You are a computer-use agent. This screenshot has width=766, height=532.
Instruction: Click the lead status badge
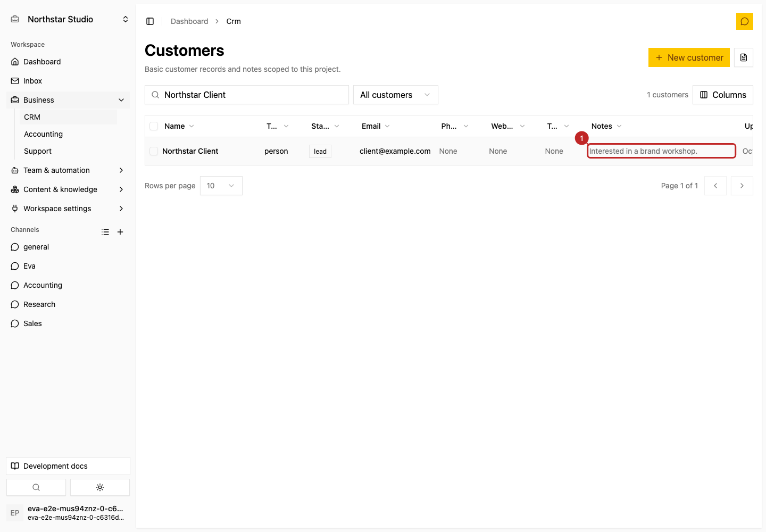click(320, 151)
